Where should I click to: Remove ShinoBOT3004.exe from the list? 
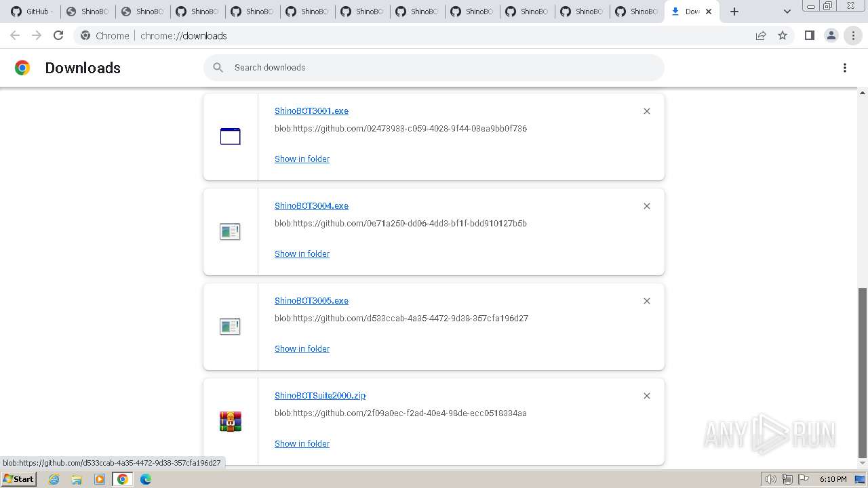pos(647,206)
